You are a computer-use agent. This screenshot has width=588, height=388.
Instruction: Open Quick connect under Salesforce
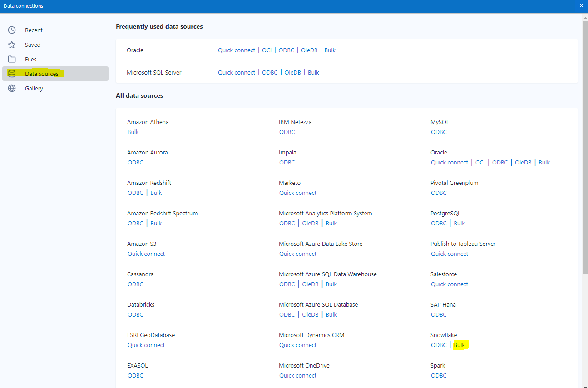point(450,284)
